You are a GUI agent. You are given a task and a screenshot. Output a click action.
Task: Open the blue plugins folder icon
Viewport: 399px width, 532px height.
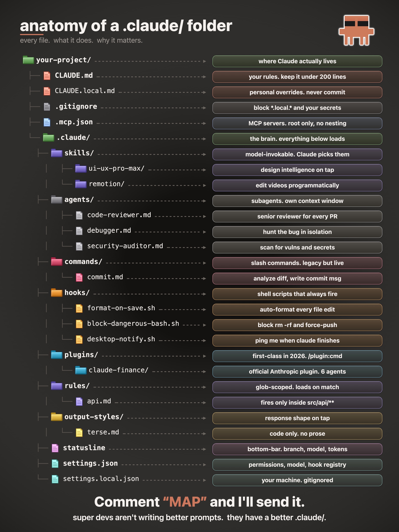[57, 355]
